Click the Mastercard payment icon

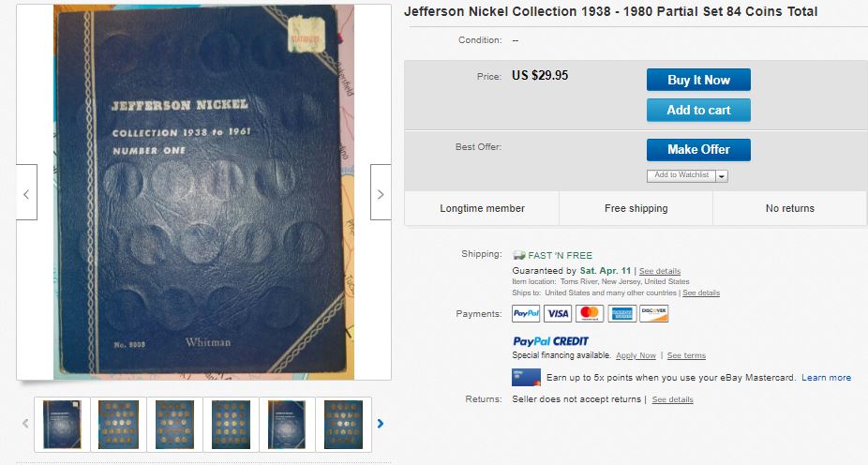click(x=590, y=313)
